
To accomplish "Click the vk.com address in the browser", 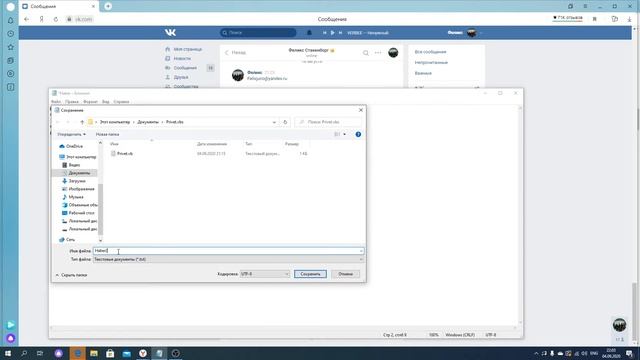I will pos(83,19).
